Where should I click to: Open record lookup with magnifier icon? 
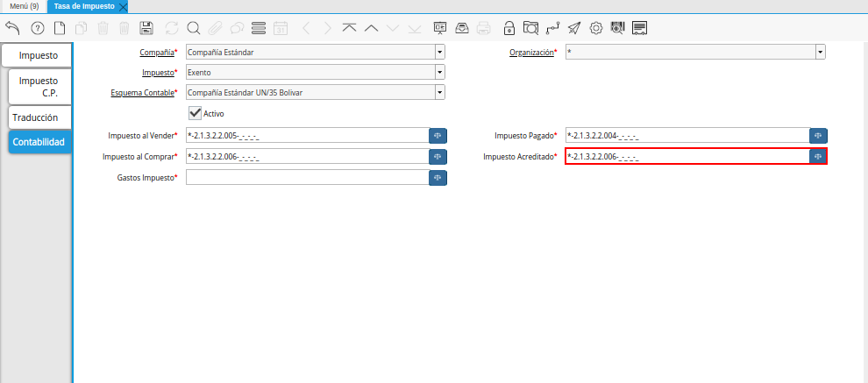[x=193, y=28]
